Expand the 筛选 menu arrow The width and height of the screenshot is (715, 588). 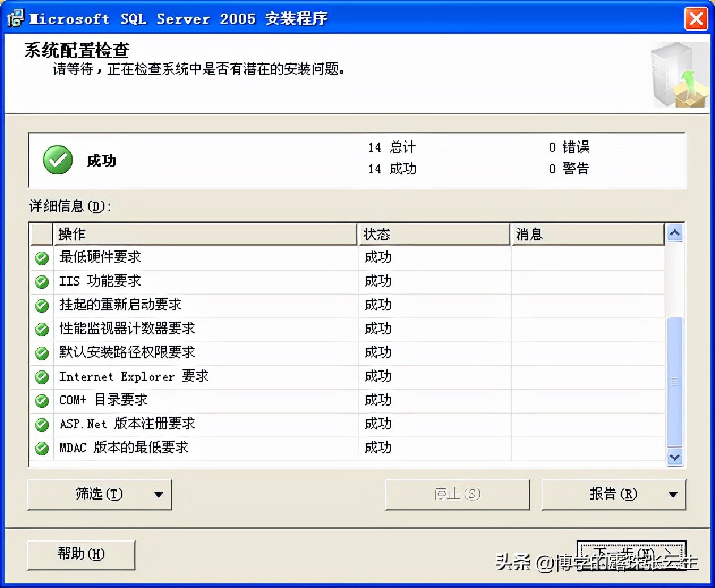tap(159, 494)
